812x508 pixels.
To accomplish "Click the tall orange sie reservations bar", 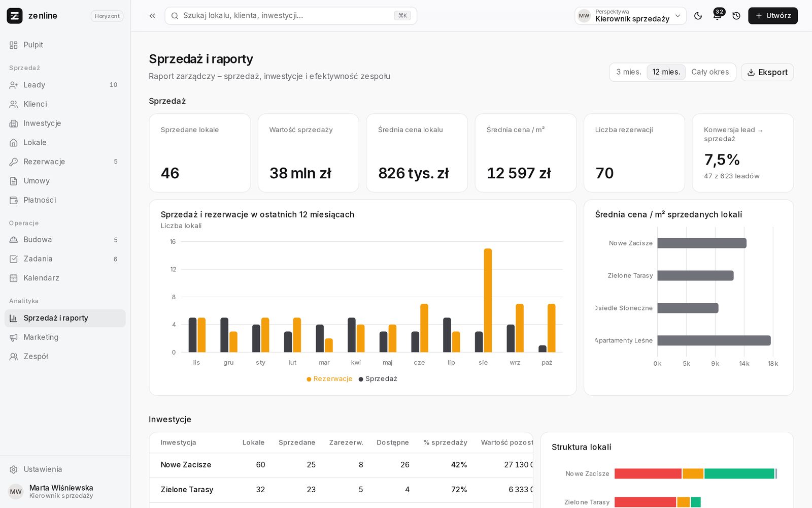I will [x=488, y=300].
